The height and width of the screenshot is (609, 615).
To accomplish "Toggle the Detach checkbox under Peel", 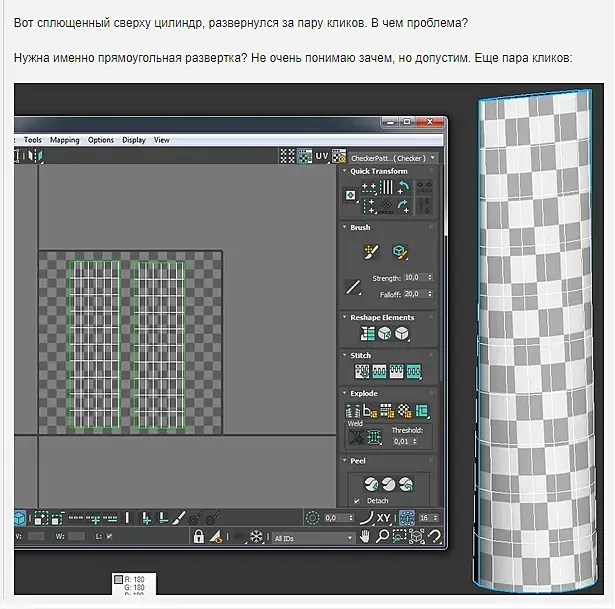I will click(x=357, y=501).
